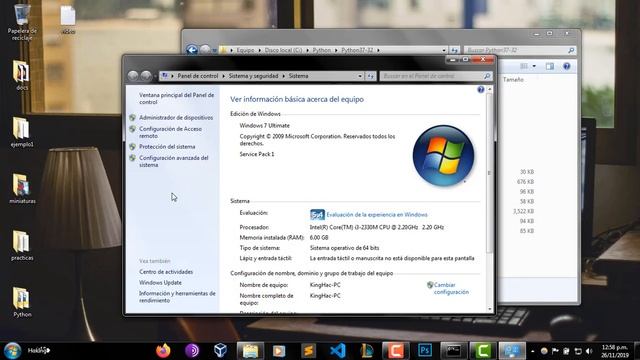Refresh the Python37-32 Explorer address bar
This screenshot has height=360, width=640.
(x=454, y=50)
